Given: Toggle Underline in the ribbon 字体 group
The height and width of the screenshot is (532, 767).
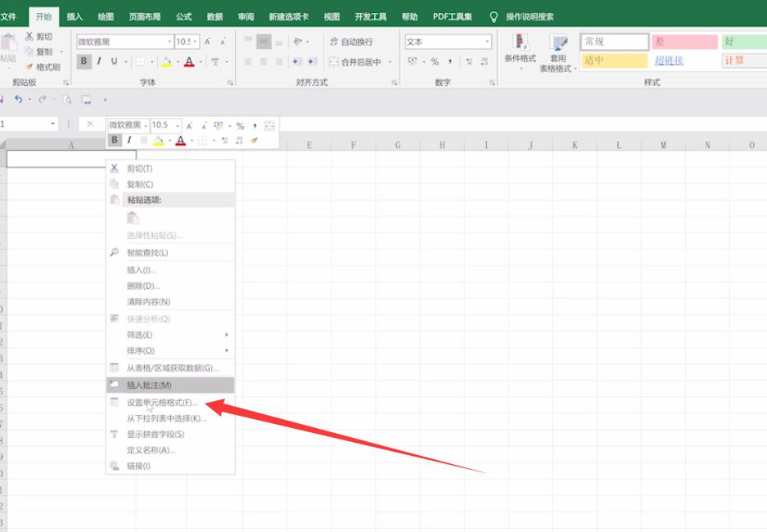Looking at the screenshot, I should (114, 61).
